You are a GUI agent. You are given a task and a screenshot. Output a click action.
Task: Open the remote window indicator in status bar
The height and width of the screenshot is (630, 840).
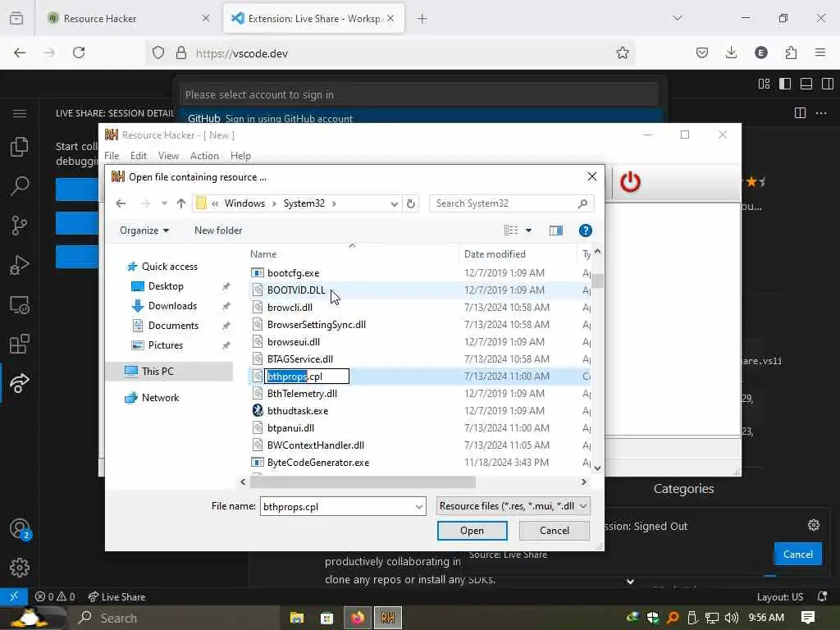point(14,596)
